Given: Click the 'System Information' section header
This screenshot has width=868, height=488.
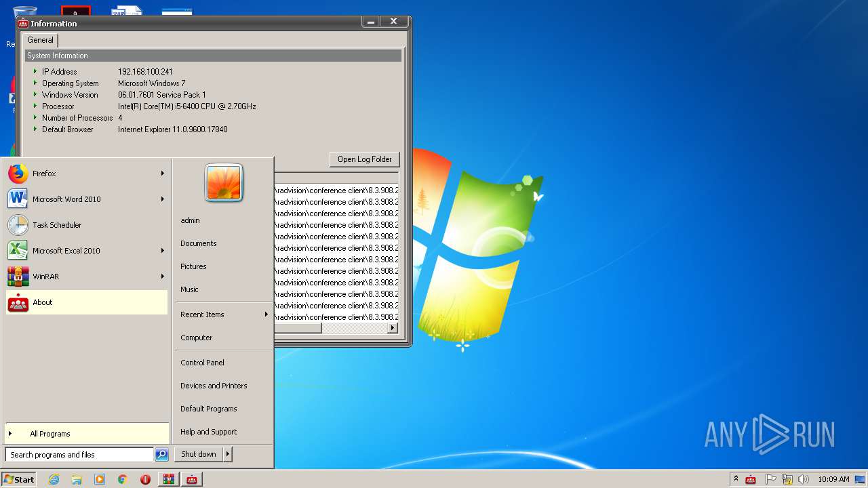Looking at the screenshot, I should point(213,56).
